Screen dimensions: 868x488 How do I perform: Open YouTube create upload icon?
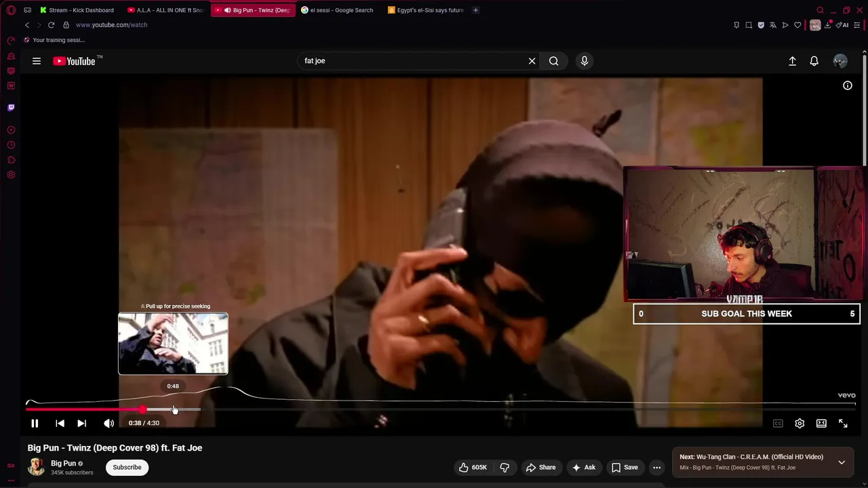click(x=792, y=61)
